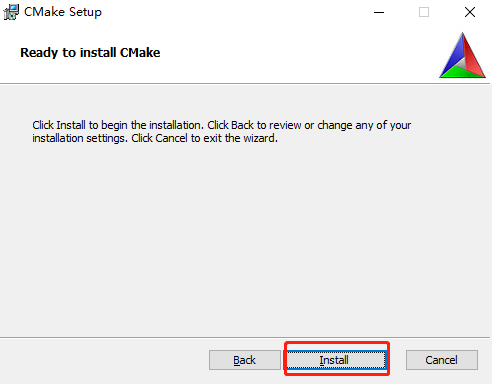492x384 pixels.
Task: Click the blue face of the CMake logo
Action: pyautogui.click(x=453, y=55)
